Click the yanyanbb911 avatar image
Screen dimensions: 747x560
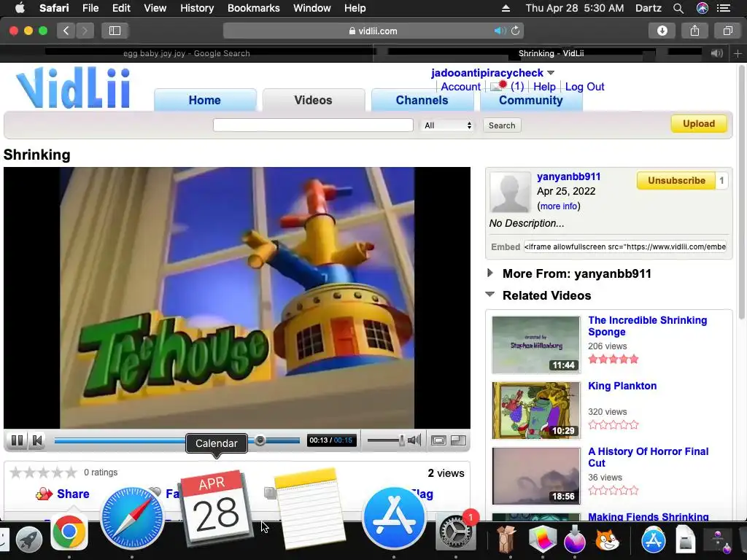coord(510,192)
